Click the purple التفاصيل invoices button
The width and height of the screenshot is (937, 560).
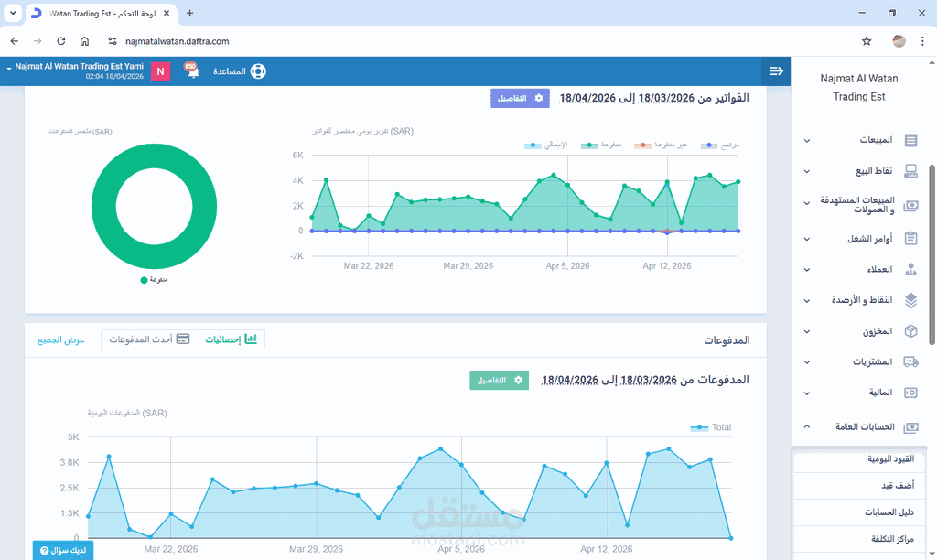click(520, 98)
